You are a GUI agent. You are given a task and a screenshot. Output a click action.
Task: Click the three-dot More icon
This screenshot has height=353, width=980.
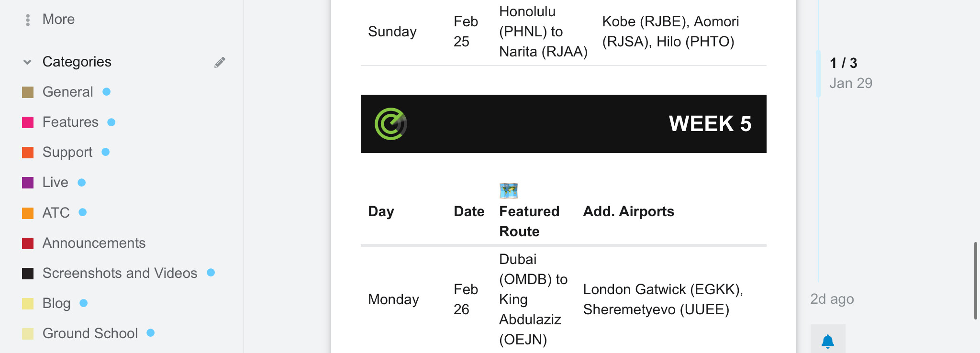[28, 20]
